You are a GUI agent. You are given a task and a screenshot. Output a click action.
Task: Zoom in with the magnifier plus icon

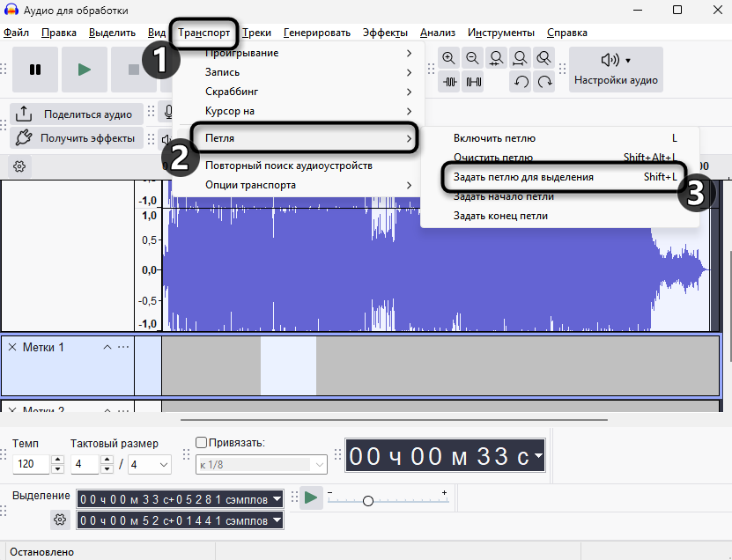448,58
